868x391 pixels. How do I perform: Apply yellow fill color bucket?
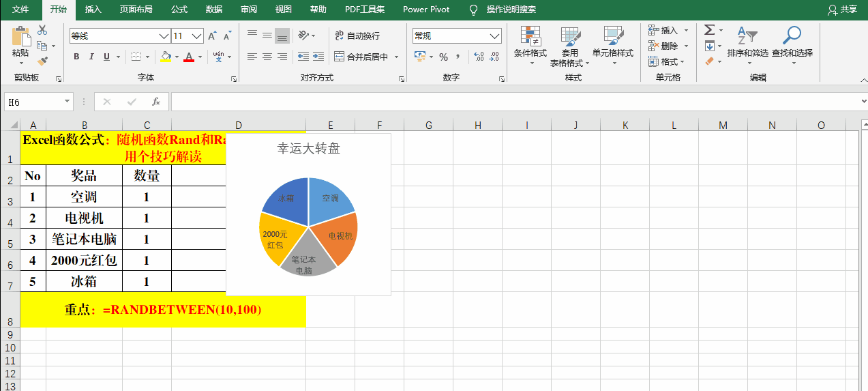pyautogui.click(x=166, y=57)
